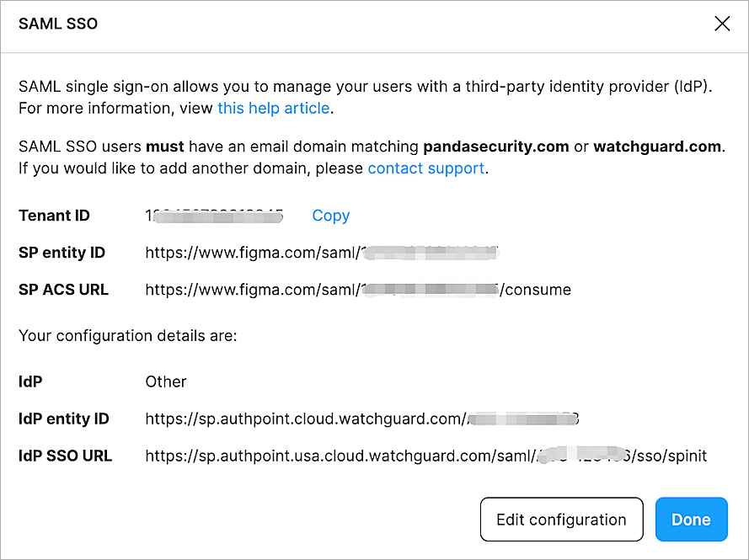Click Copy next to Tenant ID

(330, 216)
